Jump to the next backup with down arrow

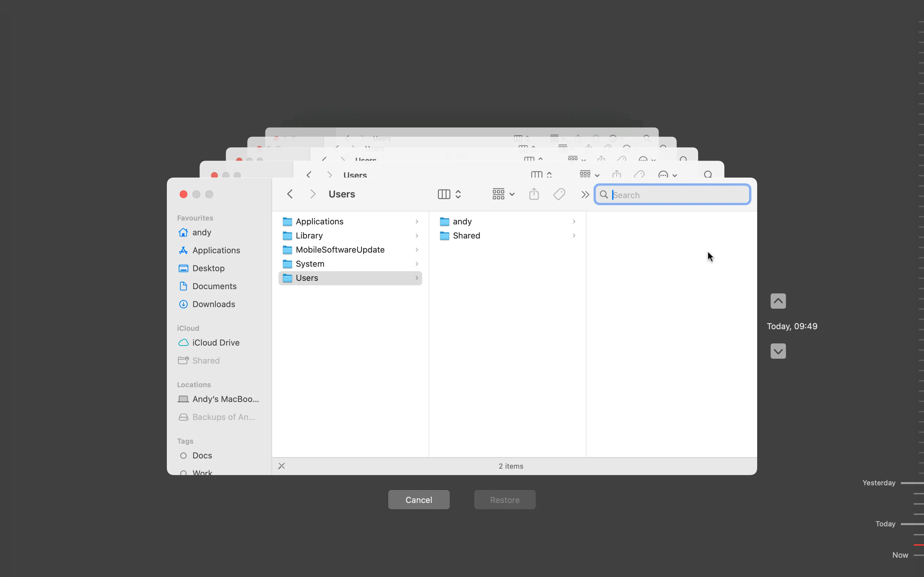pos(778,351)
